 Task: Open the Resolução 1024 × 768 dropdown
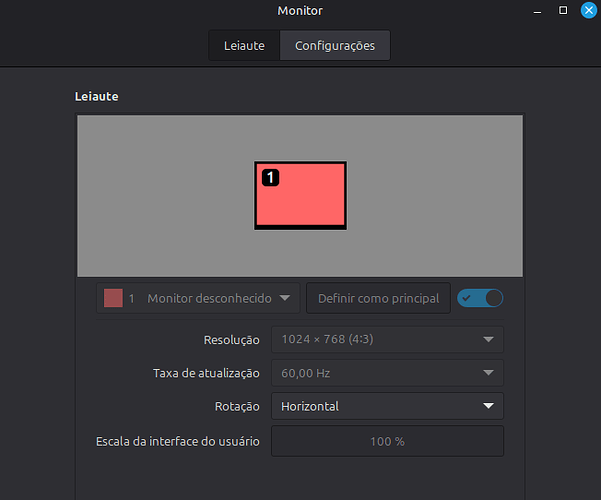click(387, 339)
